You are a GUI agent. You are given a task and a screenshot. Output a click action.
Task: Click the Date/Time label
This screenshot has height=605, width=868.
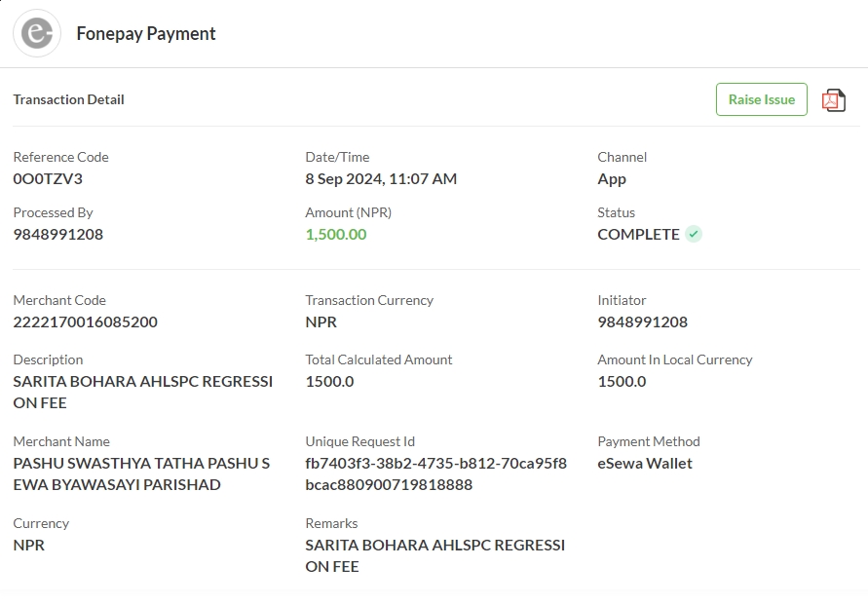[337, 157]
